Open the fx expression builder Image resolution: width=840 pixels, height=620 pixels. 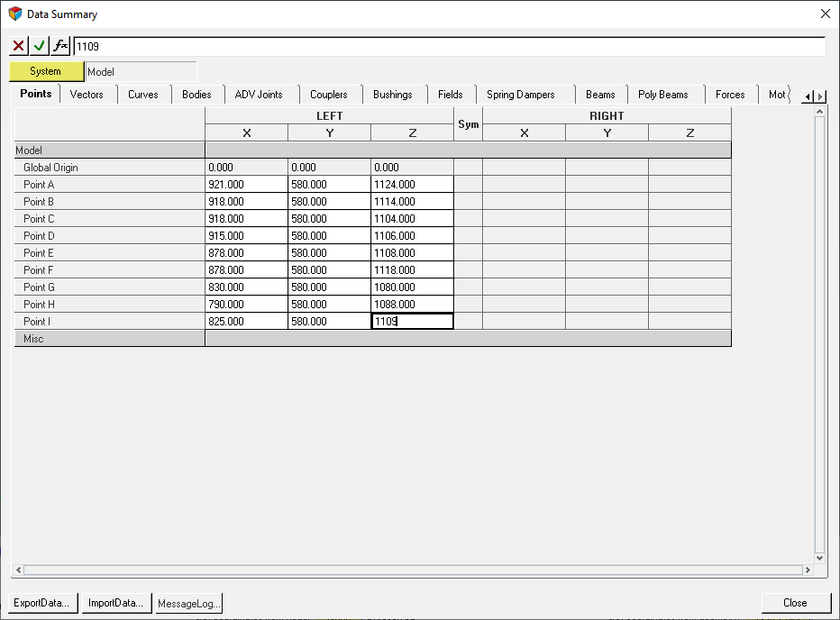tap(60, 46)
